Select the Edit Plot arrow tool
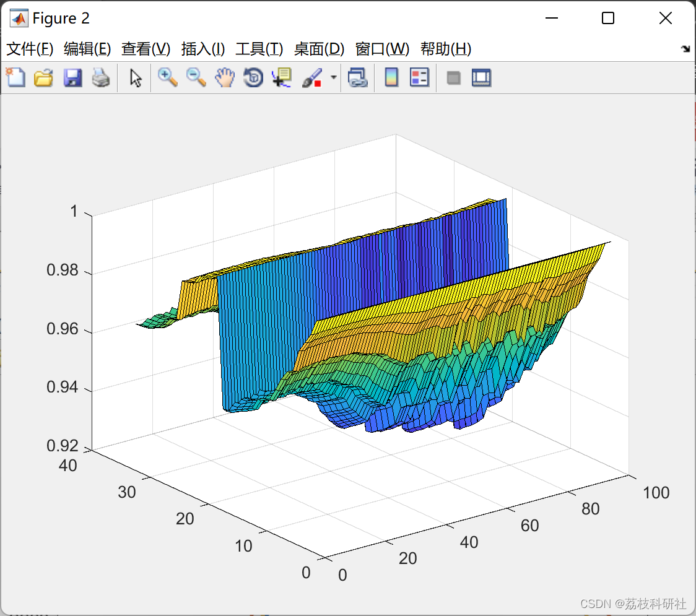Viewport: 696px width, 616px height. (x=136, y=77)
